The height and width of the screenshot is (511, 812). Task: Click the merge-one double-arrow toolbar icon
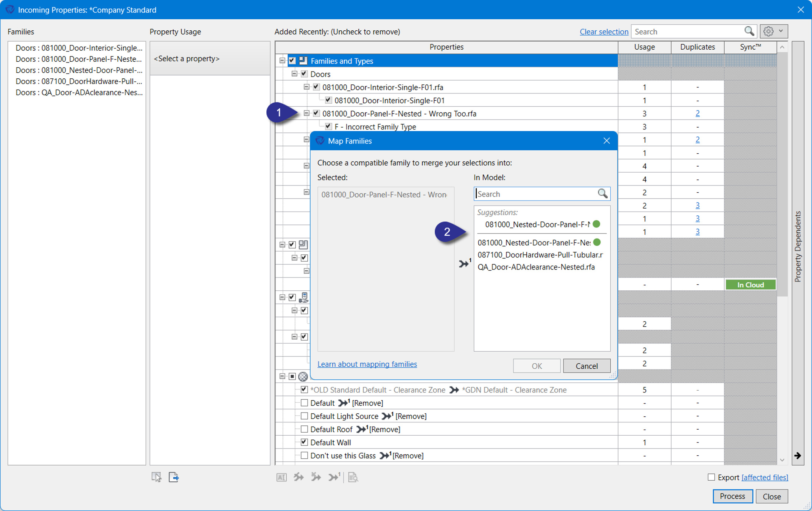[x=334, y=477]
